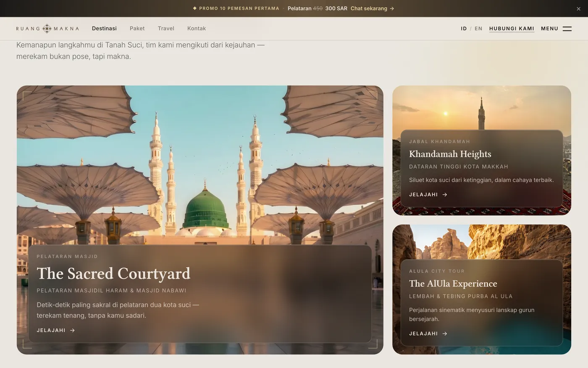
Task: Click the '300 SAR' price text
Action: 336,8
